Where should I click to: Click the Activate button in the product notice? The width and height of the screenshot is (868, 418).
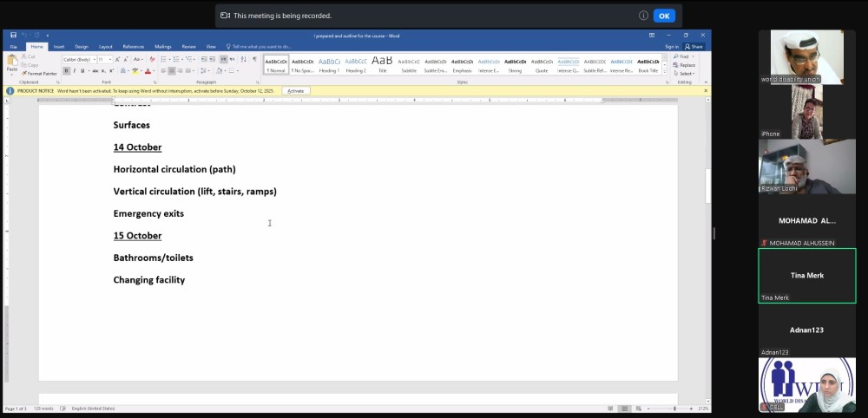coord(296,91)
